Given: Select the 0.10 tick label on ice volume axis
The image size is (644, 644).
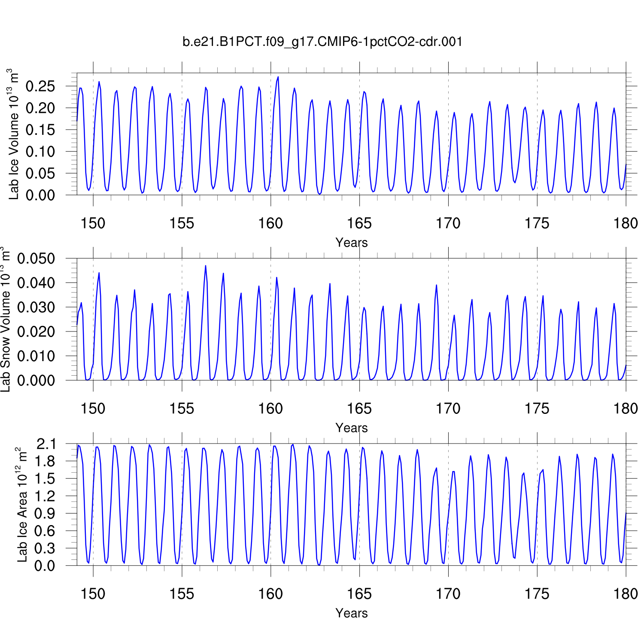Looking at the screenshot, I should 40,152.
